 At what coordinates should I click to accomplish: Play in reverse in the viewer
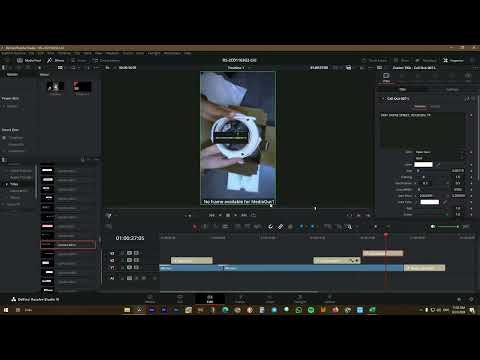[x=220, y=215]
